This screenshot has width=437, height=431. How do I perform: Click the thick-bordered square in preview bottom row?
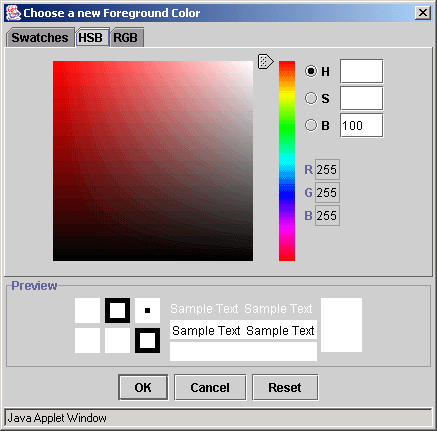pos(147,340)
